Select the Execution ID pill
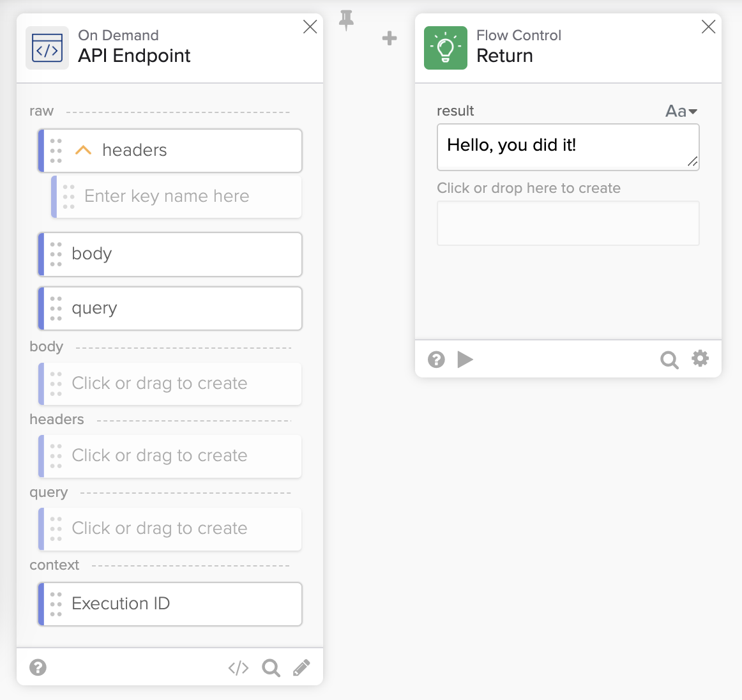 pyautogui.click(x=170, y=604)
